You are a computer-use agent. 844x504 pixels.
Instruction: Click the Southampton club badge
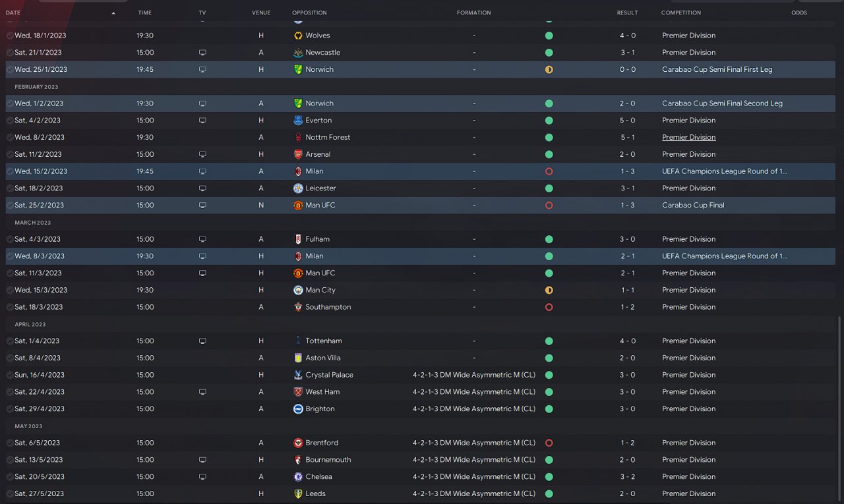click(298, 307)
